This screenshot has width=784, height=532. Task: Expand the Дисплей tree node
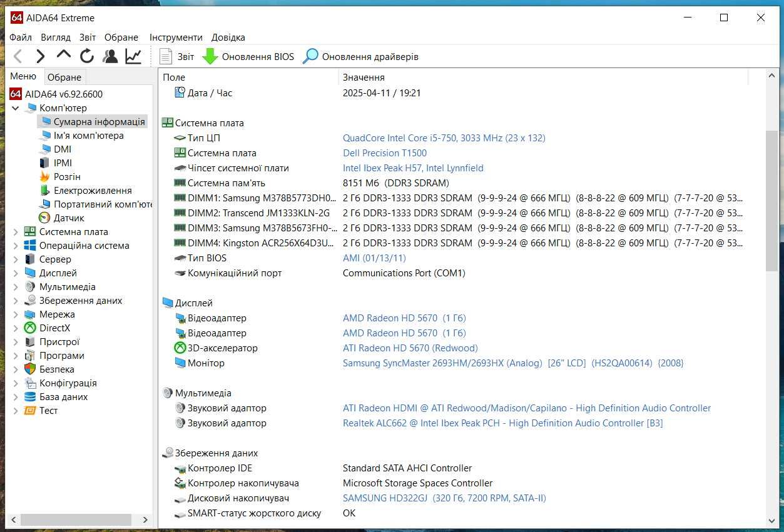pyautogui.click(x=16, y=273)
